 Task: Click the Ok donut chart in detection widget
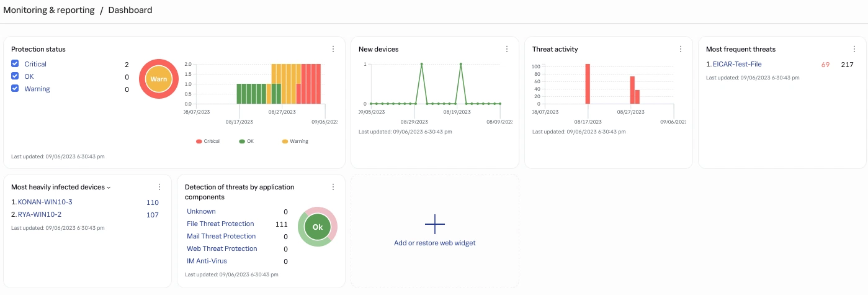[318, 227]
